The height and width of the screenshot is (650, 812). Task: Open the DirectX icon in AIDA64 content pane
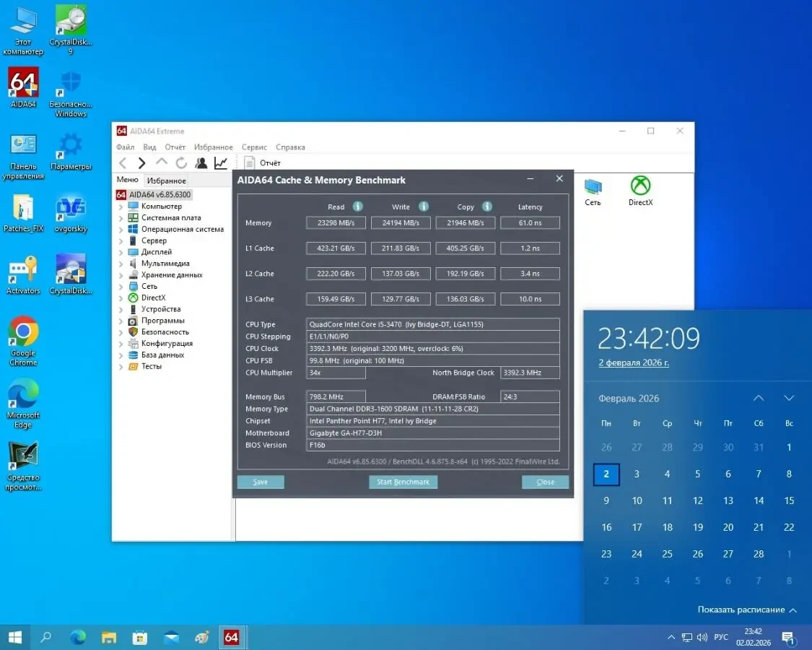pos(641,191)
